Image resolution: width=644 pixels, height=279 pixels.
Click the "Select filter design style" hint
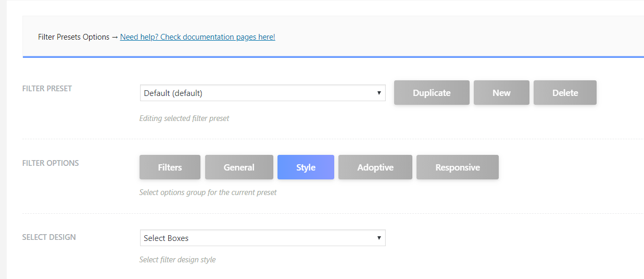178,260
